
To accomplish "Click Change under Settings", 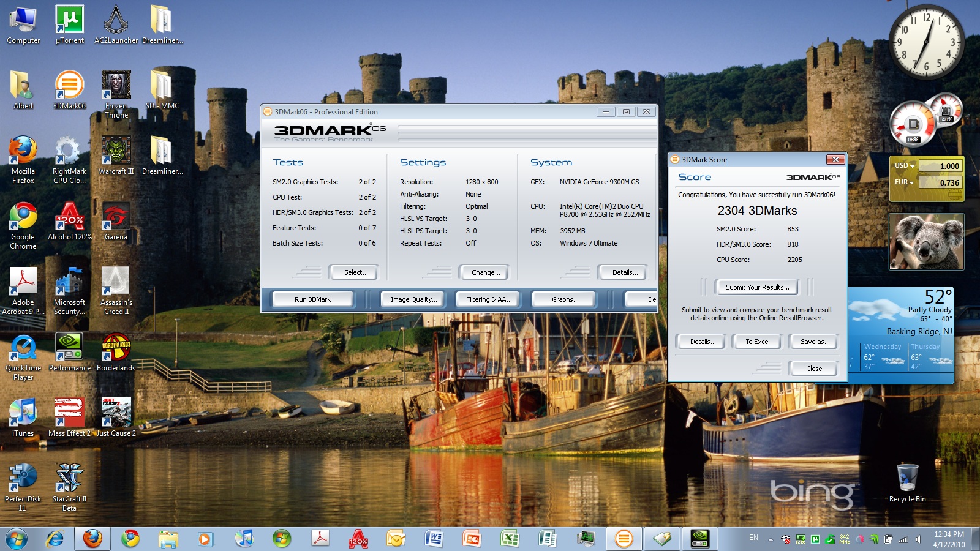I will [485, 272].
